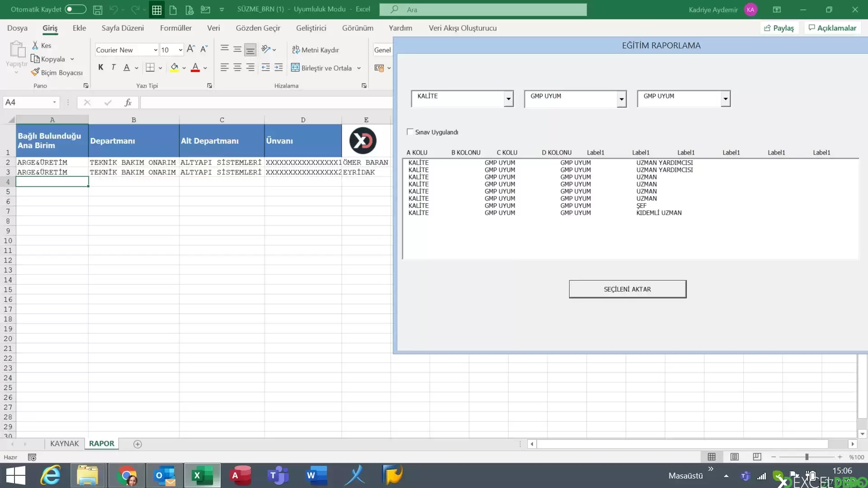Decrease font size with smaller A icon

[204, 49]
